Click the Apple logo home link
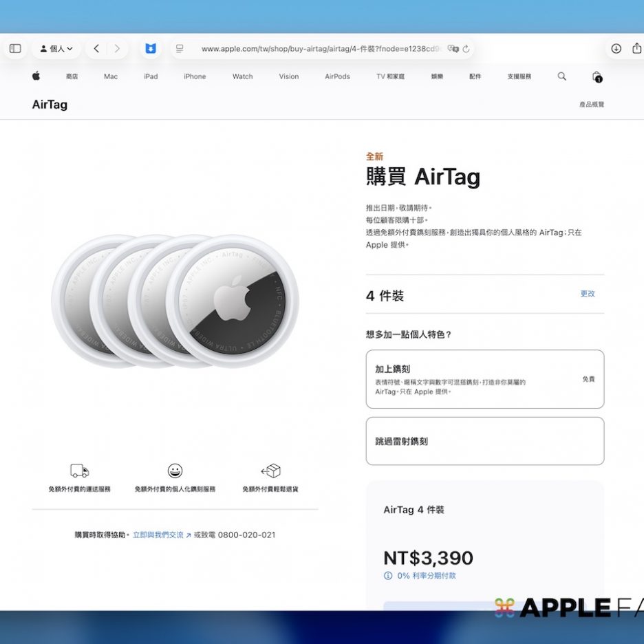The image size is (644, 644). [36, 76]
